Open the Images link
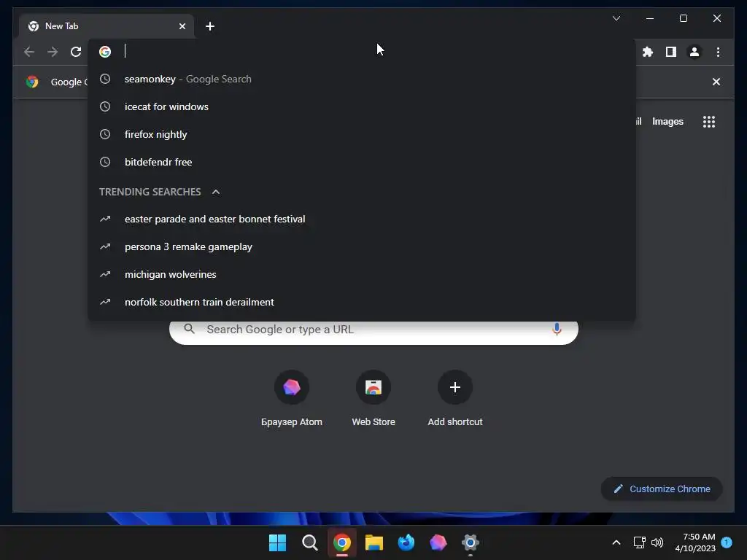 pos(667,122)
